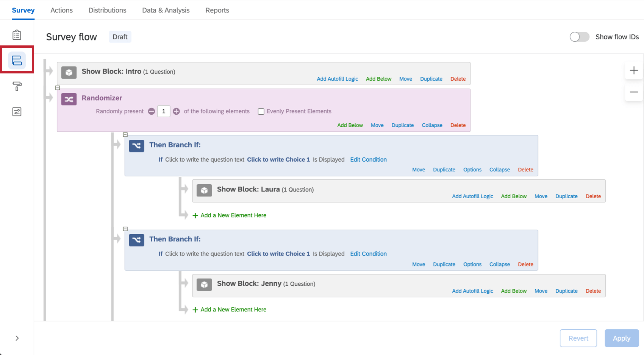Open the survey options sidebar icon
644x355 pixels.
(x=17, y=112)
